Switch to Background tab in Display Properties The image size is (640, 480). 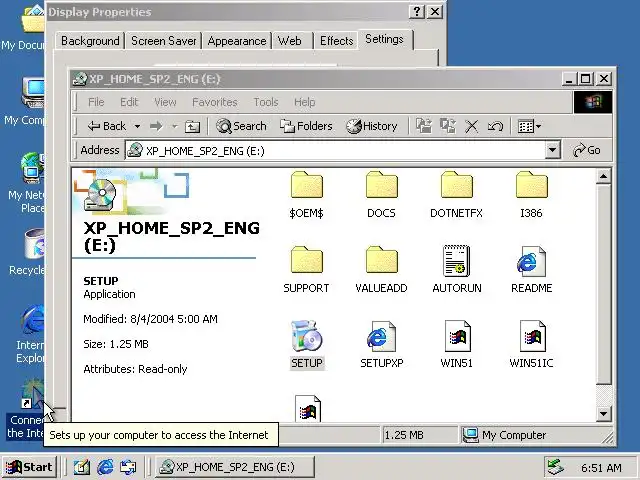pos(90,41)
